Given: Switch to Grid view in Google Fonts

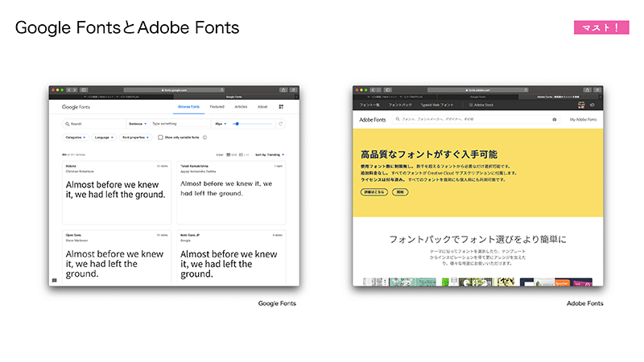Looking at the screenshot, I should click(x=232, y=154).
